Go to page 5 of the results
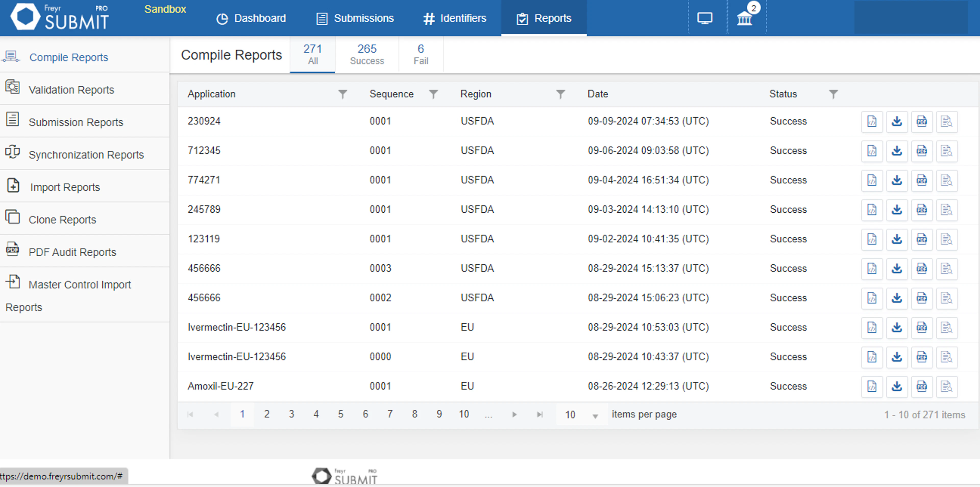The height and width of the screenshot is (487, 980). point(340,414)
